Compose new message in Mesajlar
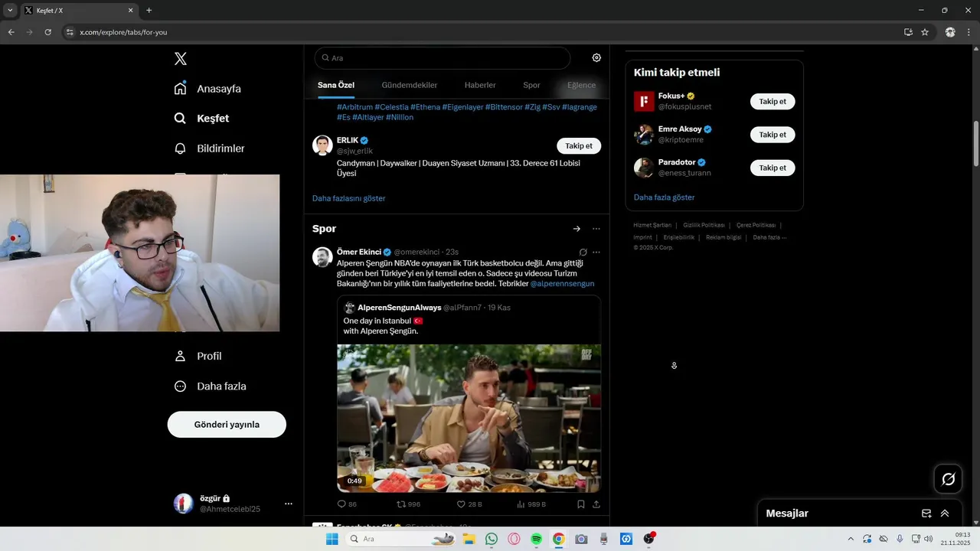This screenshot has width=980, height=551. 926,514
